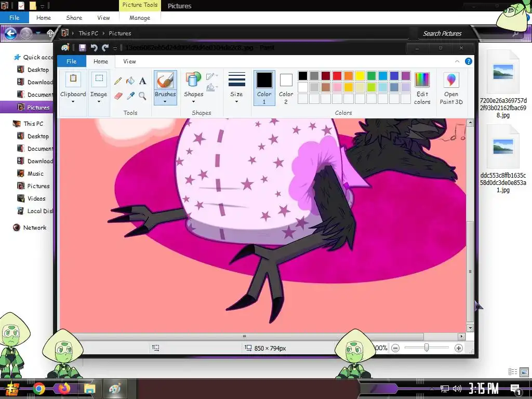Switch to Paint View tab

click(x=129, y=61)
